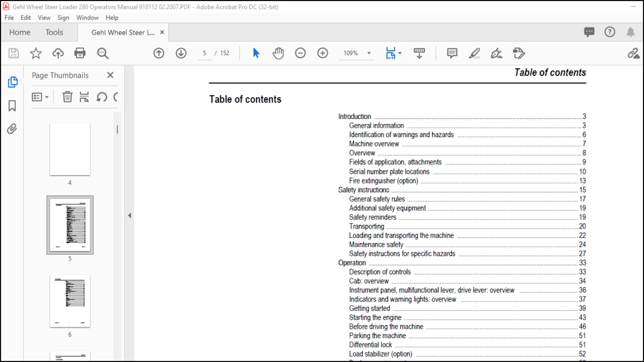Select the Hand pan tool
Viewport: 644px width, 362px height.
(278, 53)
